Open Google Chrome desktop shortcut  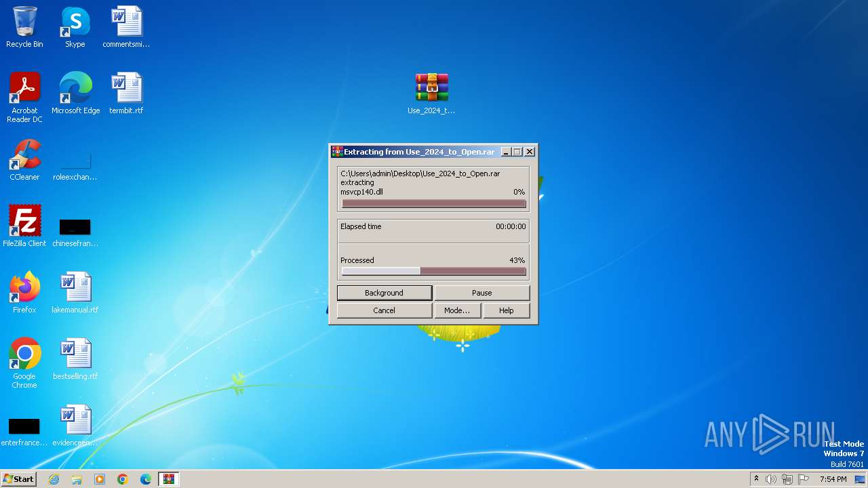(24, 363)
